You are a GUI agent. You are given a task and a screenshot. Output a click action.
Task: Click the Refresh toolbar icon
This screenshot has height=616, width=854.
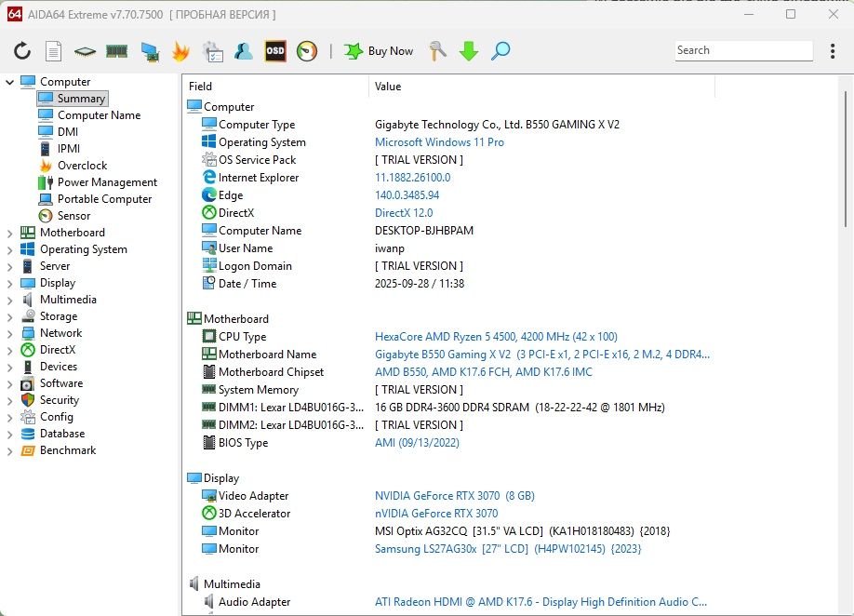click(x=21, y=51)
